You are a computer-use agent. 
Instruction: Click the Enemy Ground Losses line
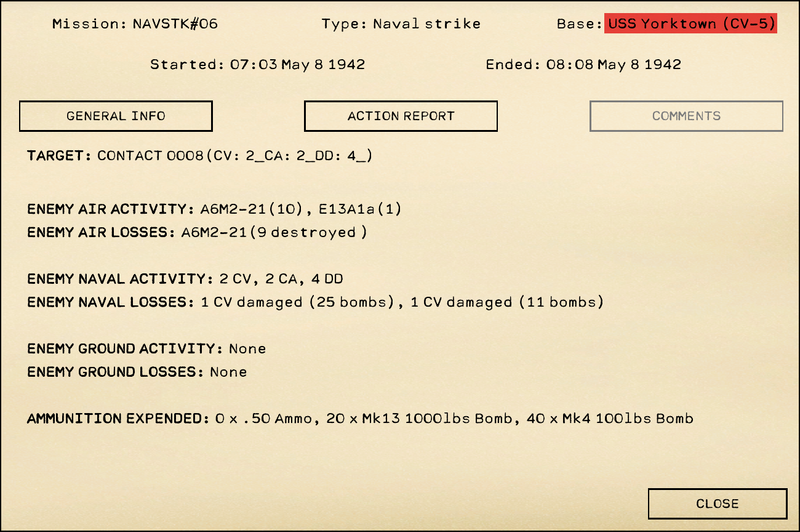pos(137,372)
